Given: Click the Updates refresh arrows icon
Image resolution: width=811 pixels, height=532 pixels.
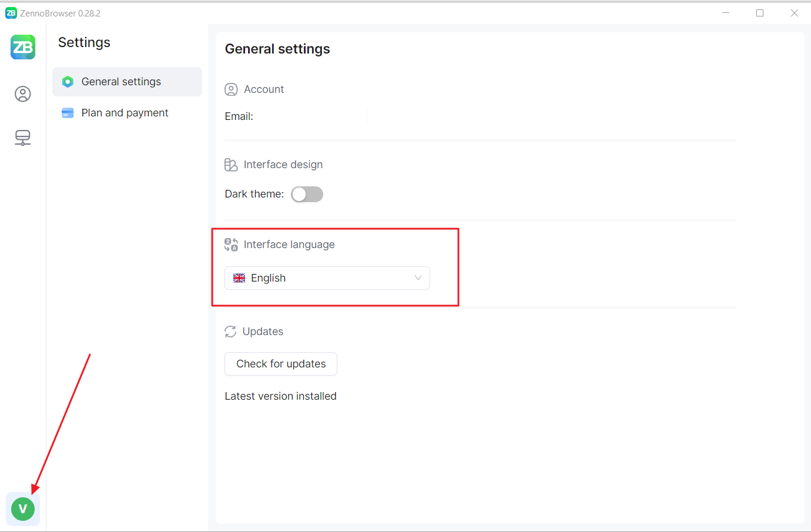Looking at the screenshot, I should click(x=230, y=332).
